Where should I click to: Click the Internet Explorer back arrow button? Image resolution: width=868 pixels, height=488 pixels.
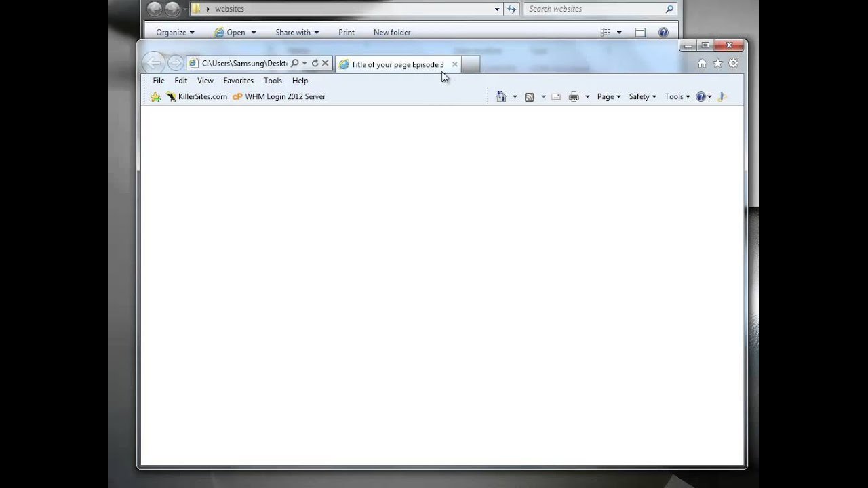pos(154,63)
